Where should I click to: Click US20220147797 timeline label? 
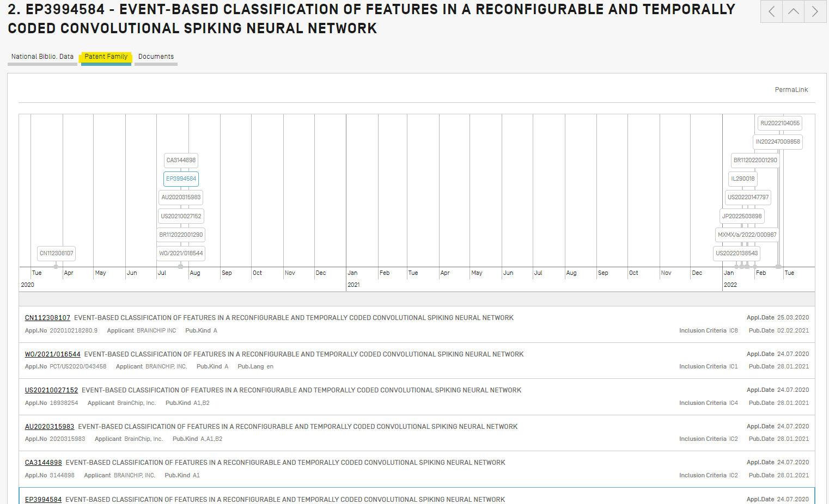coord(748,197)
